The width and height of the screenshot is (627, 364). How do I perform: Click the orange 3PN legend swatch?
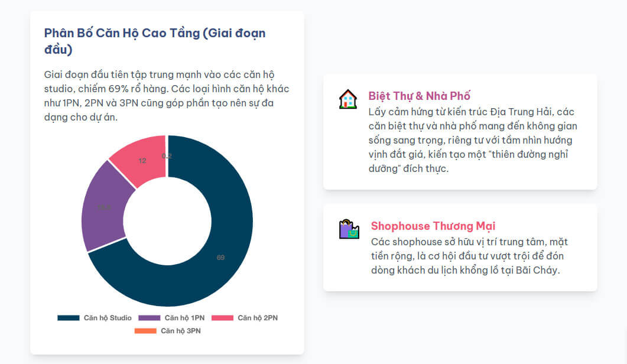[145, 331]
